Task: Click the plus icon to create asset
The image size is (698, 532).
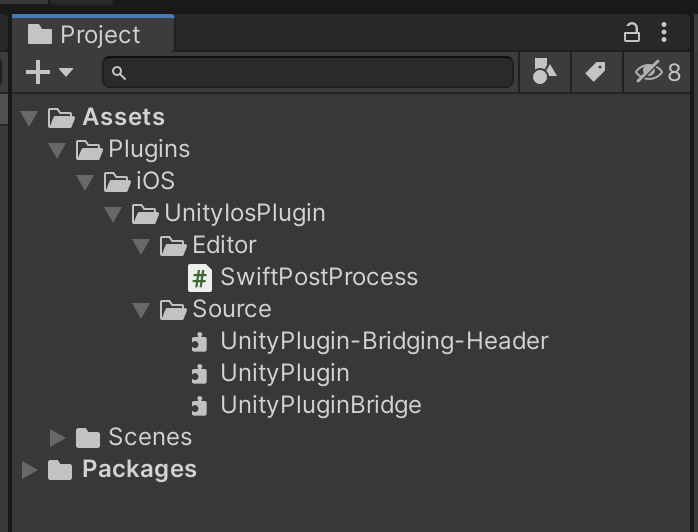Action: [38, 72]
